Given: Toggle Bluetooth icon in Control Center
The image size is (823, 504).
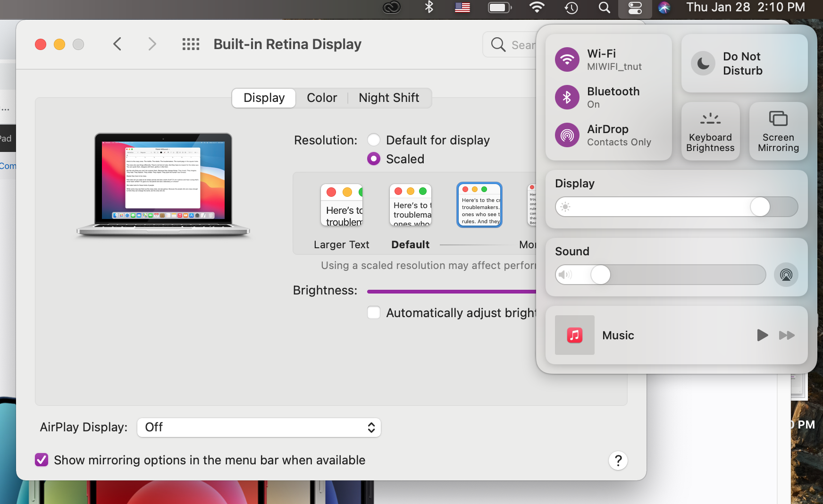Looking at the screenshot, I should pos(567,97).
